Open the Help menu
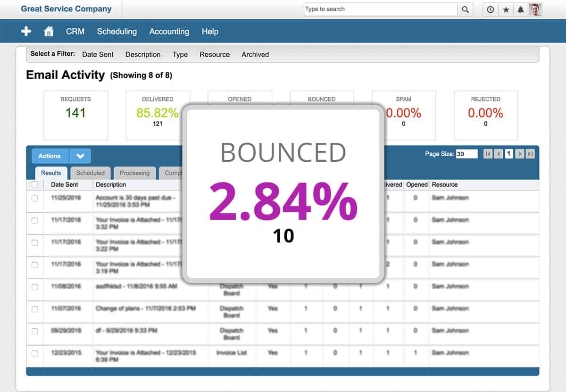566x392 pixels. click(x=210, y=32)
